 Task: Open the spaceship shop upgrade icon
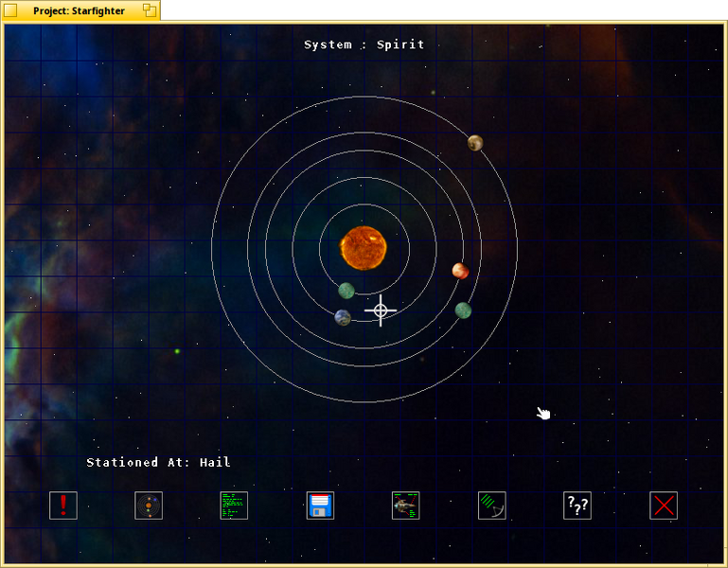pos(406,506)
